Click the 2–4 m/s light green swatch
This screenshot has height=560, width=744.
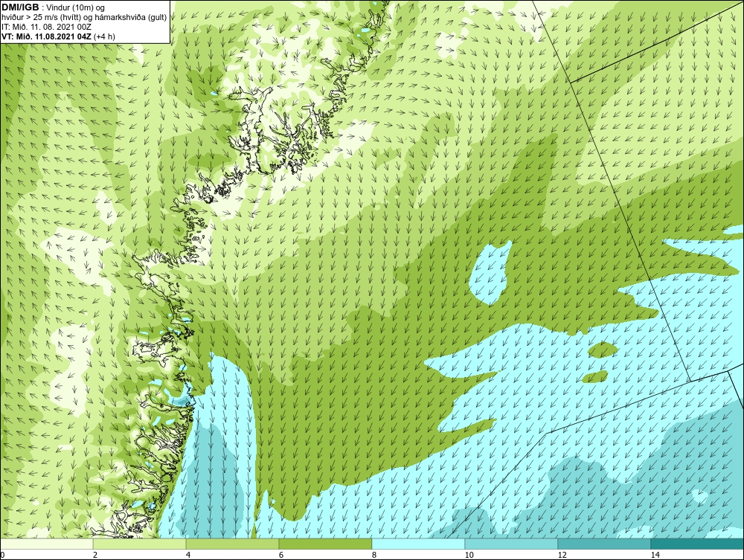point(140,544)
